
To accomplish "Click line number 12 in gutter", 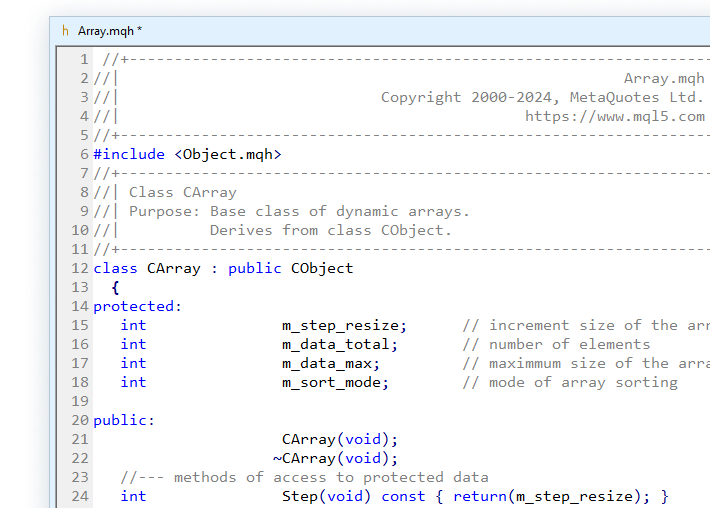I will point(80,268).
